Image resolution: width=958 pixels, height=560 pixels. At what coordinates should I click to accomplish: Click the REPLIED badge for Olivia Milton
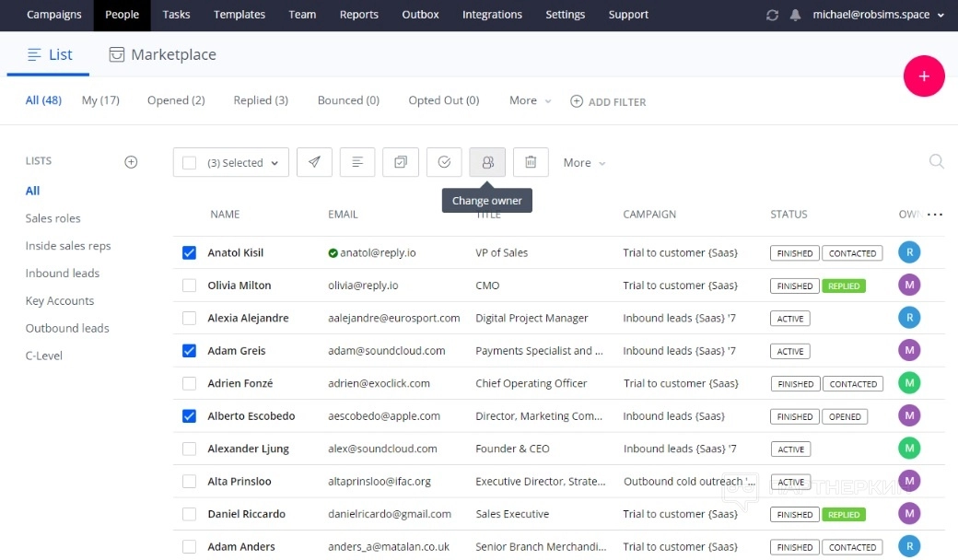[x=844, y=286]
